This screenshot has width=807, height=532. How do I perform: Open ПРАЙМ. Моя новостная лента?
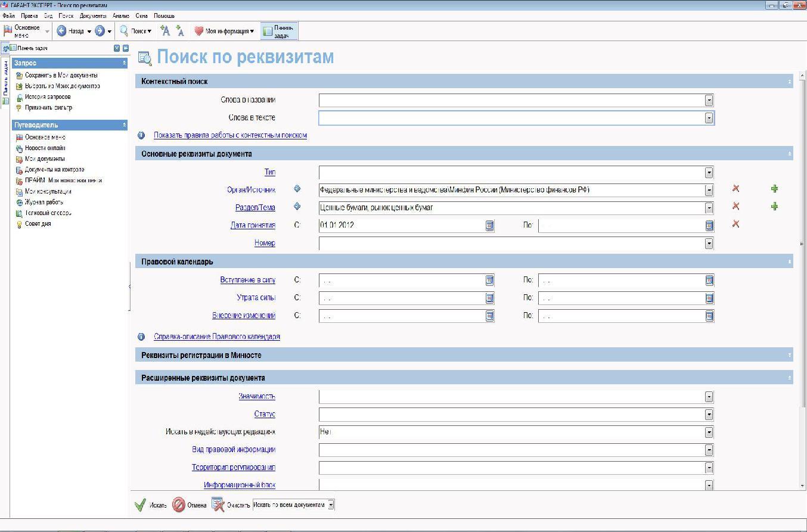[59, 181]
